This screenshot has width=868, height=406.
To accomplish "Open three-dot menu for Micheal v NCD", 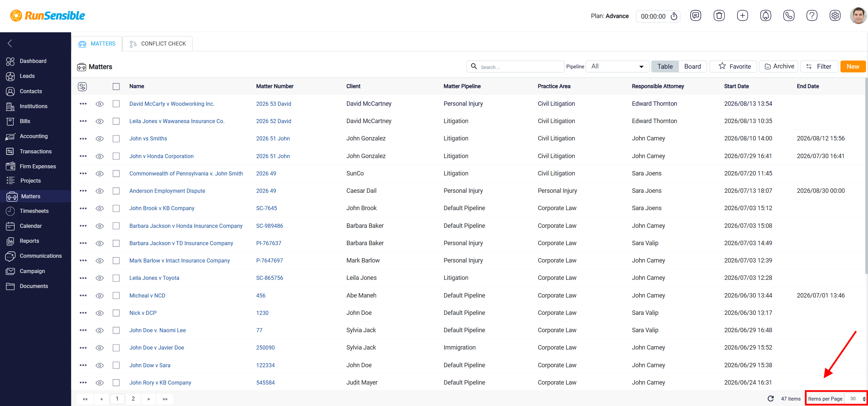I will click(x=83, y=295).
